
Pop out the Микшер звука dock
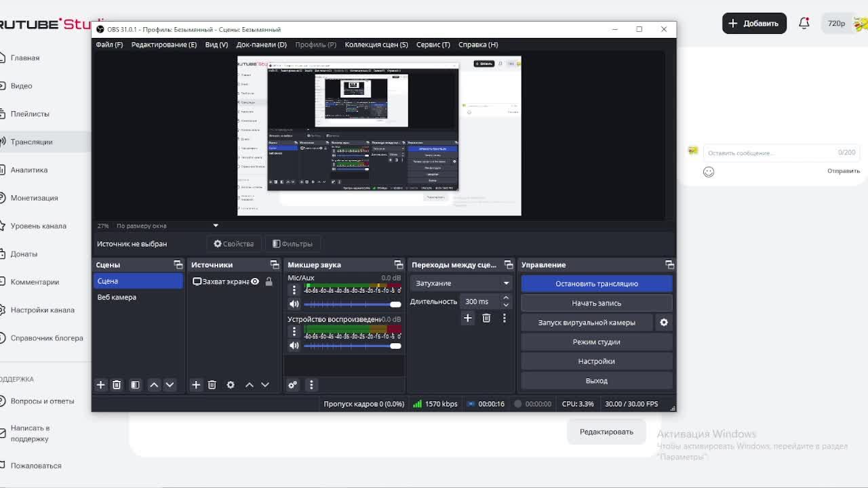(398, 265)
